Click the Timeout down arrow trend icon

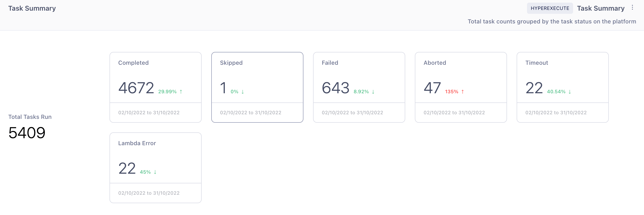tap(569, 92)
